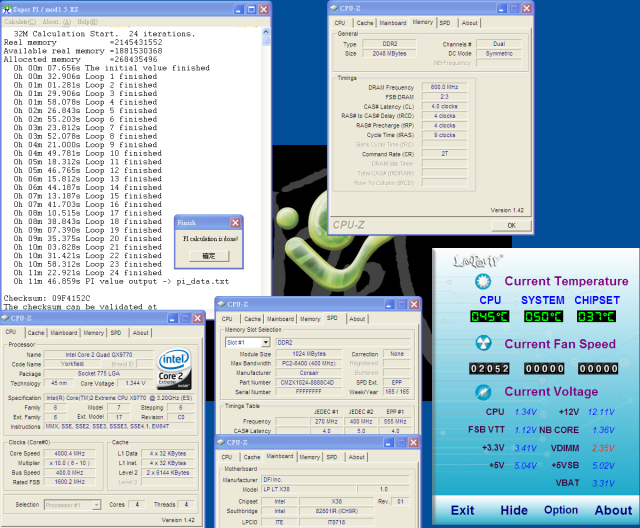Click the CPU-Z SPD window title icon

[222, 304]
